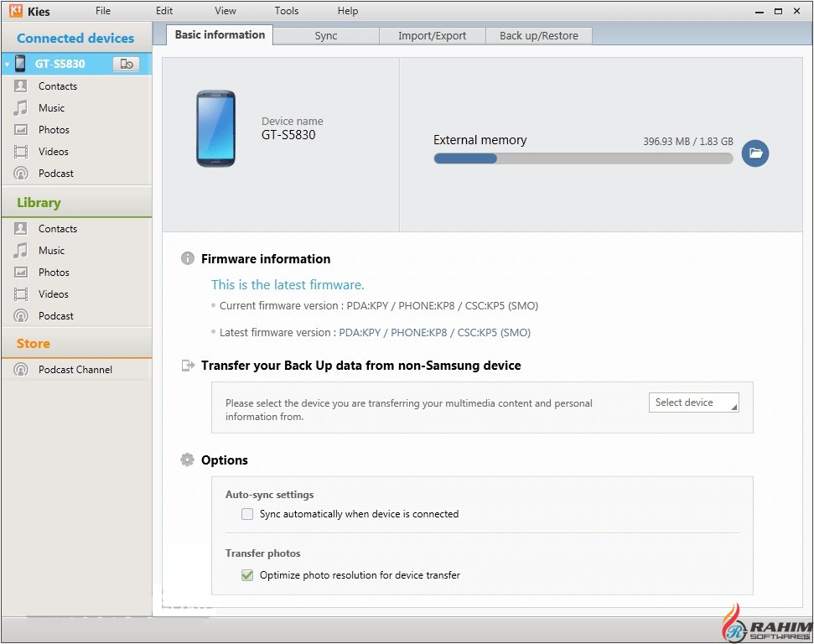Open Contacts label under Connected devices
The width and height of the screenshot is (814, 644).
pyautogui.click(x=58, y=86)
